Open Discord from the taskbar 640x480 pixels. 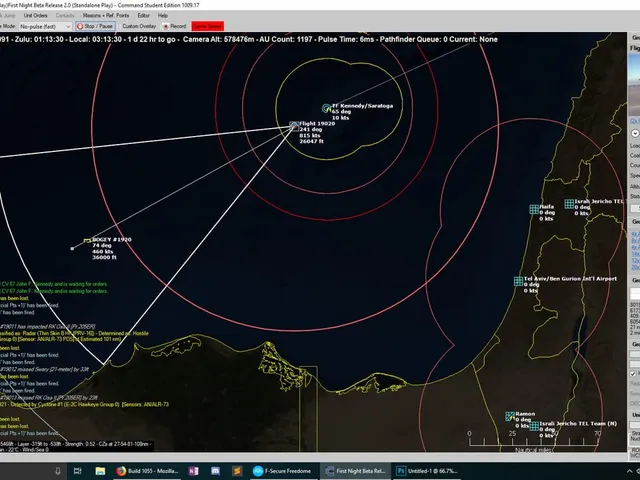(x=216, y=471)
